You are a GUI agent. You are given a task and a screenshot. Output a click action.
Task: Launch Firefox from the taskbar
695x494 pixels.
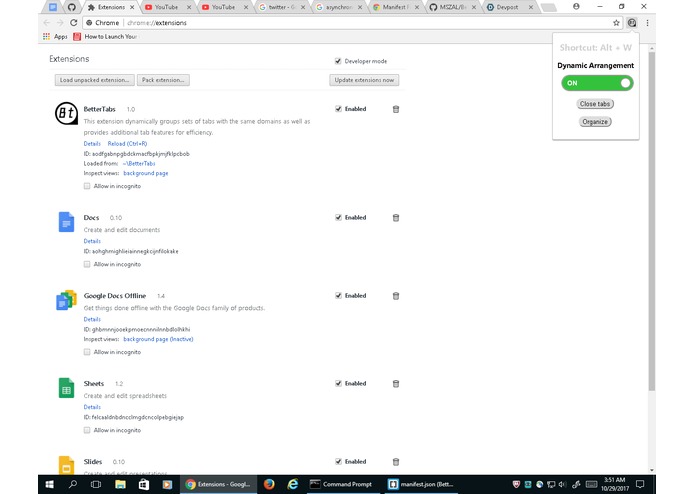point(269,484)
